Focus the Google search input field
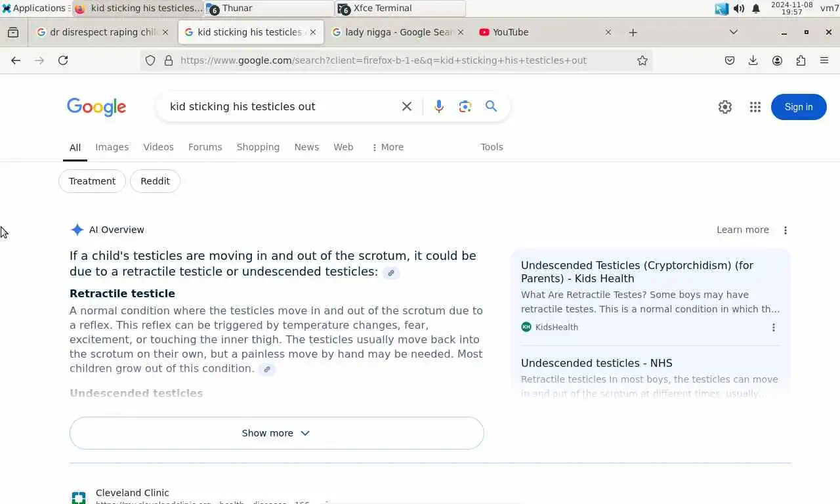 pos(279,106)
